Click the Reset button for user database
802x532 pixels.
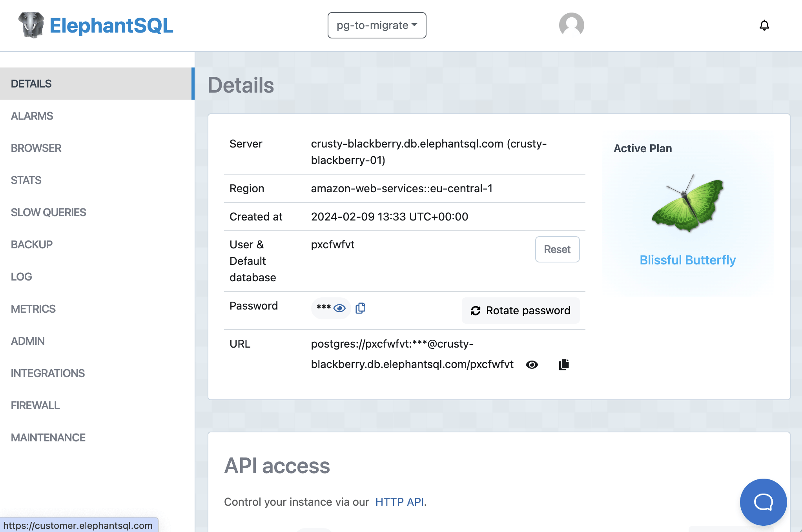point(557,249)
